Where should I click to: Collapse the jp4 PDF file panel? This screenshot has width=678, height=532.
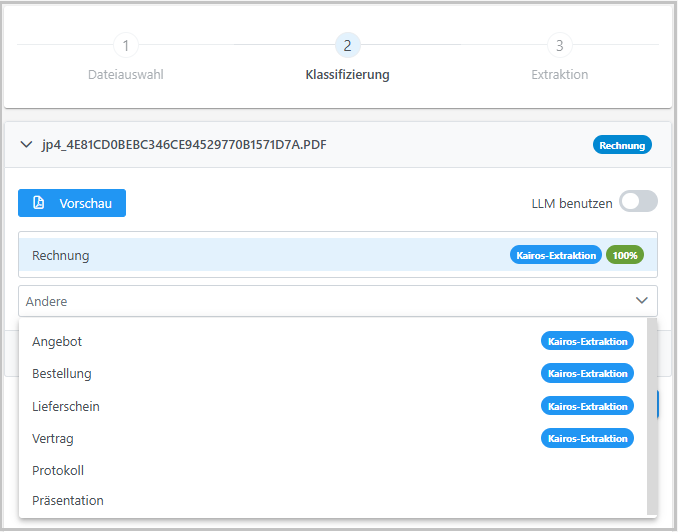tap(26, 145)
